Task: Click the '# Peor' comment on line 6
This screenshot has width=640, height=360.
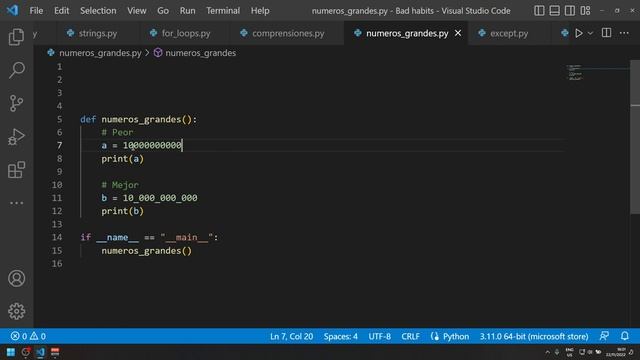Action: tap(117, 132)
